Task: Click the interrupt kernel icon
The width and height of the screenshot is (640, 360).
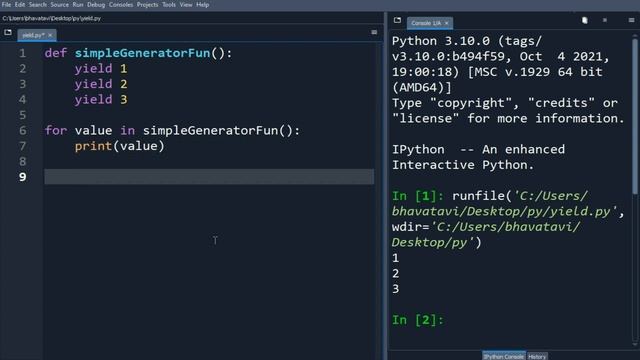Action: (605, 20)
